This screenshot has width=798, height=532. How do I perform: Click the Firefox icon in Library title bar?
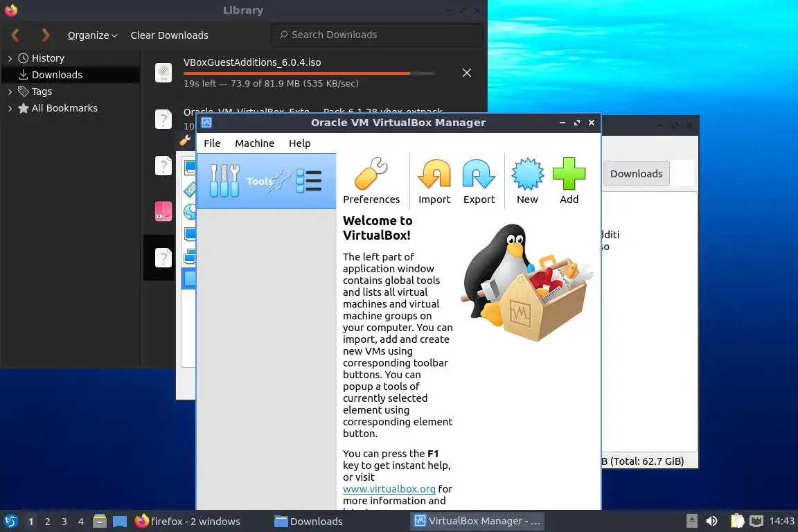10,10
